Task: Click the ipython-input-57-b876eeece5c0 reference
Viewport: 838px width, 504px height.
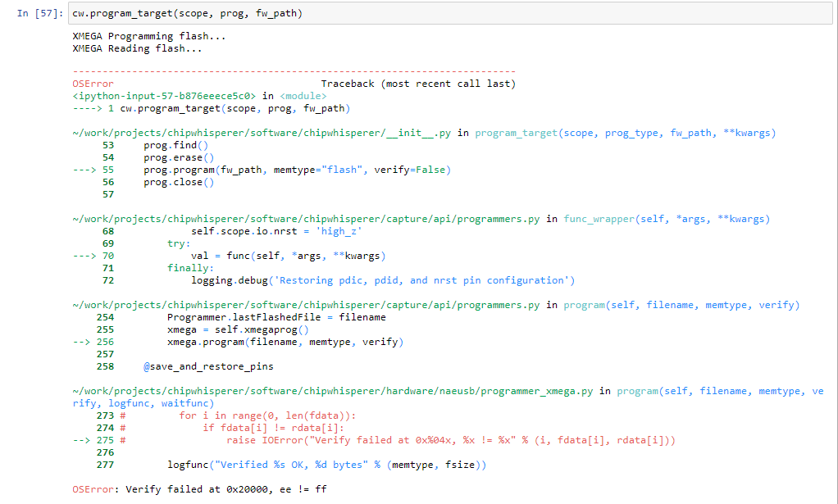Action: tap(164, 96)
